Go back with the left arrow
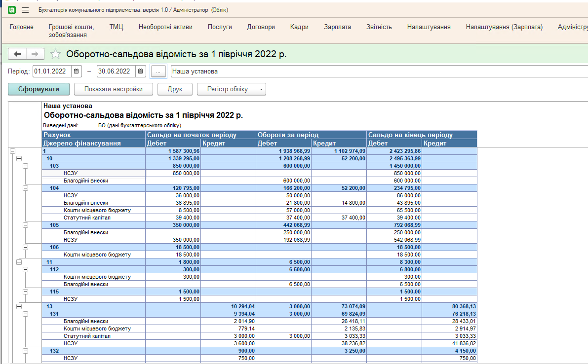This screenshot has height=364, width=588. (18, 54)
